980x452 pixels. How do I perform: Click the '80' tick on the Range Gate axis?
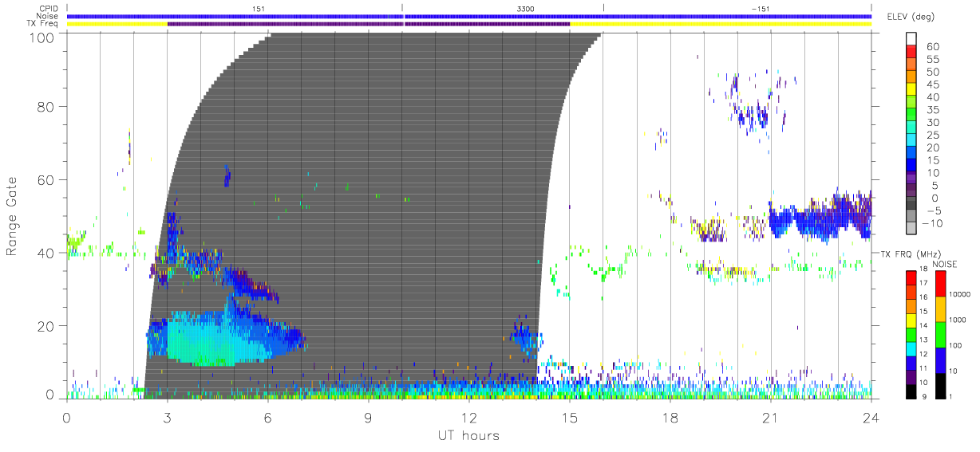point(46,106)
